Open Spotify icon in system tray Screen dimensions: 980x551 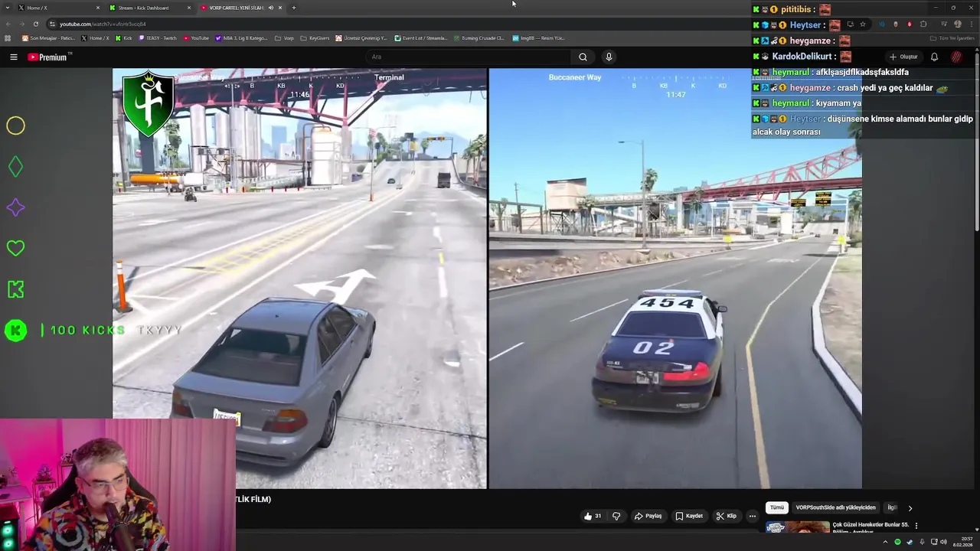coord(897,542)
